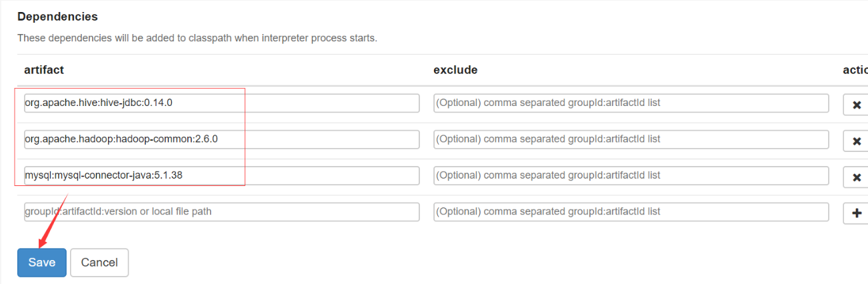Click the artifact column header

click(44, 70)
